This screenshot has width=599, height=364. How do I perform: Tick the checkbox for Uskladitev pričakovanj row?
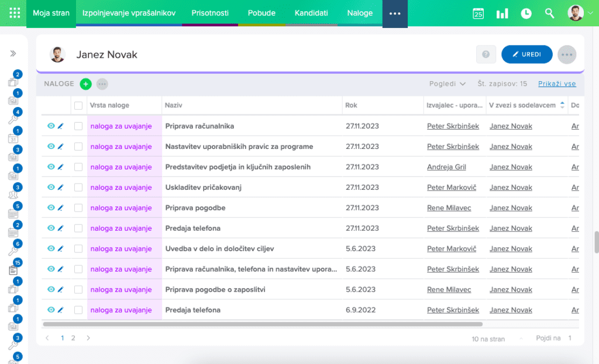point(78,188)
